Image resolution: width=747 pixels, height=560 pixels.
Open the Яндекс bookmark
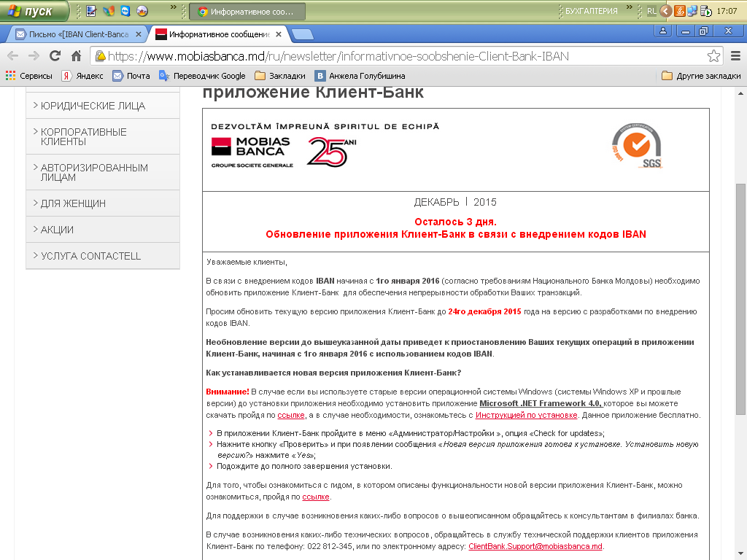coord(82,76)
